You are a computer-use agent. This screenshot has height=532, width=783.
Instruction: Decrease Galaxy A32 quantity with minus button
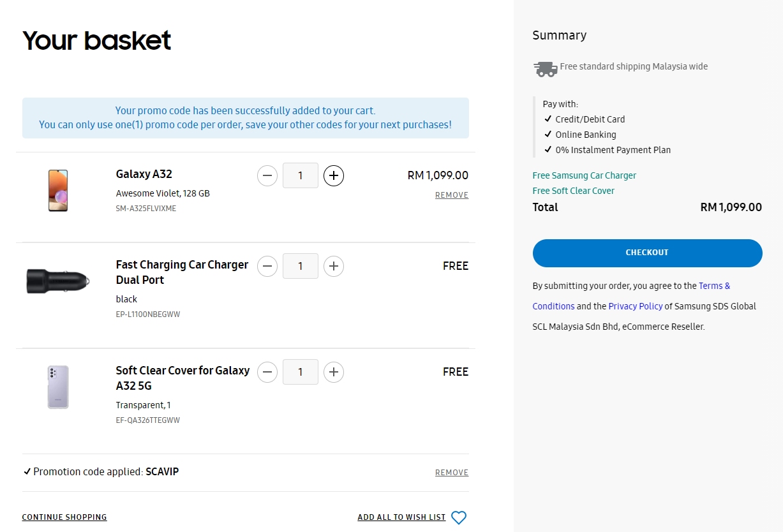[267, 175]
